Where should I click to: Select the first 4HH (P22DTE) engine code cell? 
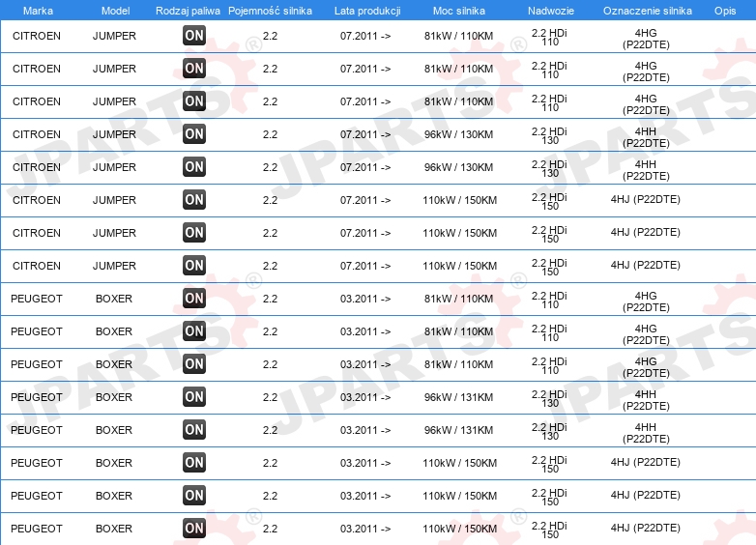(646, 137)
